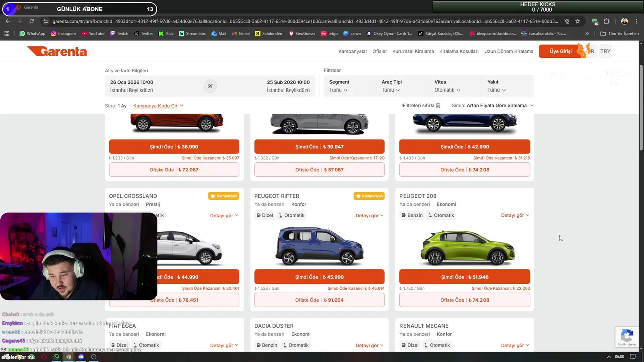Viewport: 644px width, 362px height.
Task: Open the Twitch bookmark
Action: coord(119,34)
